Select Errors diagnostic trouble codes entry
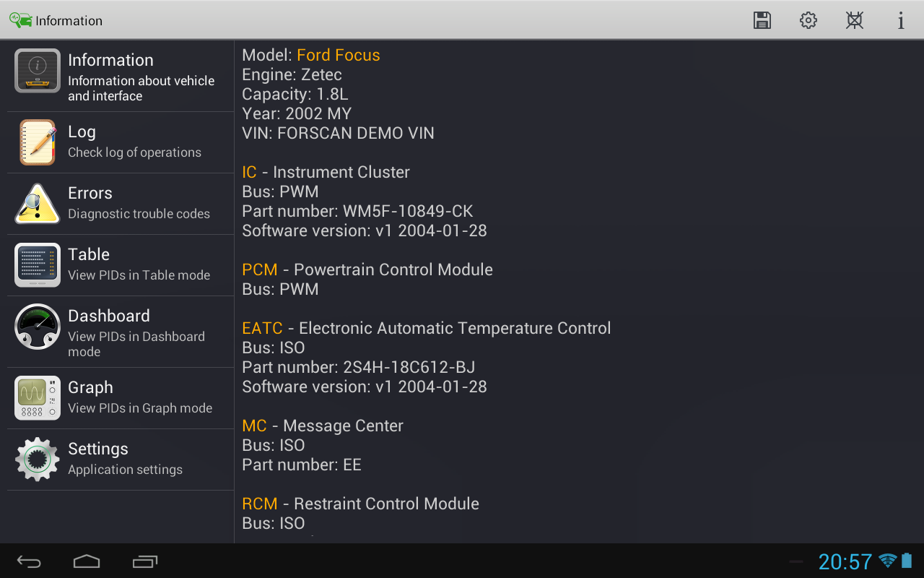This screenshot has height=578, width=924. [139, 203]
